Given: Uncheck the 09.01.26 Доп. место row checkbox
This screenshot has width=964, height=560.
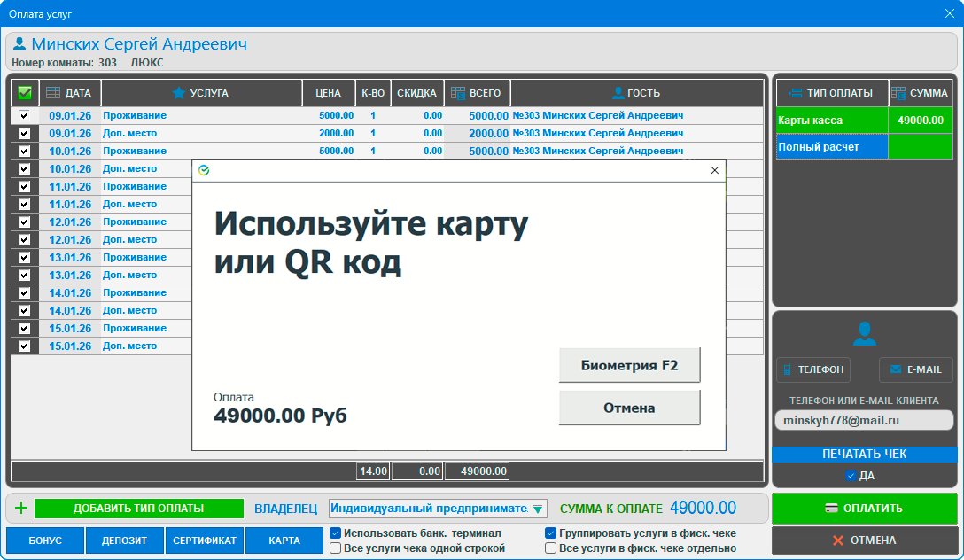Looking at the screenshot, I should (x=24, y=133).
